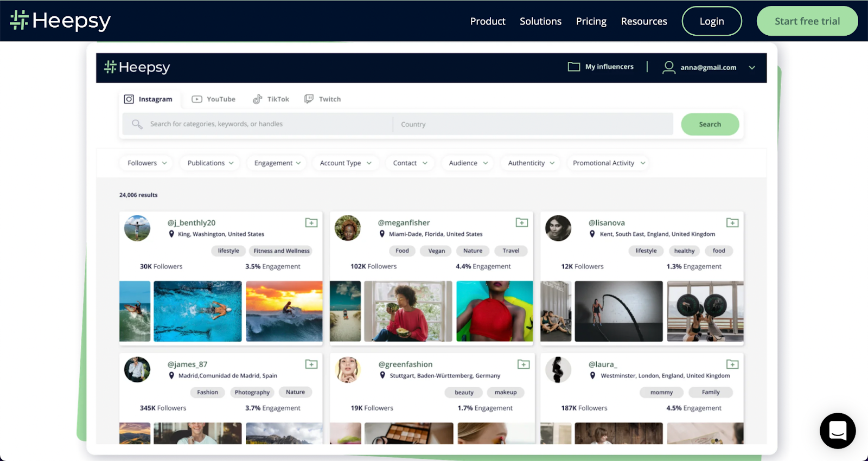The width and height of the screenshot is (868, 461).
Task: Select the Fitness and Wellness tag
Action: (282, 251)
